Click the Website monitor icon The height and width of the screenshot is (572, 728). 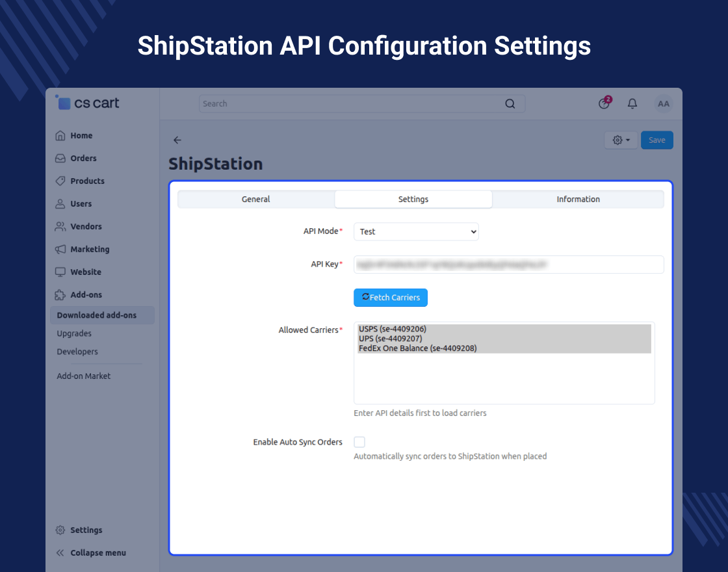(x=60, y=272)
